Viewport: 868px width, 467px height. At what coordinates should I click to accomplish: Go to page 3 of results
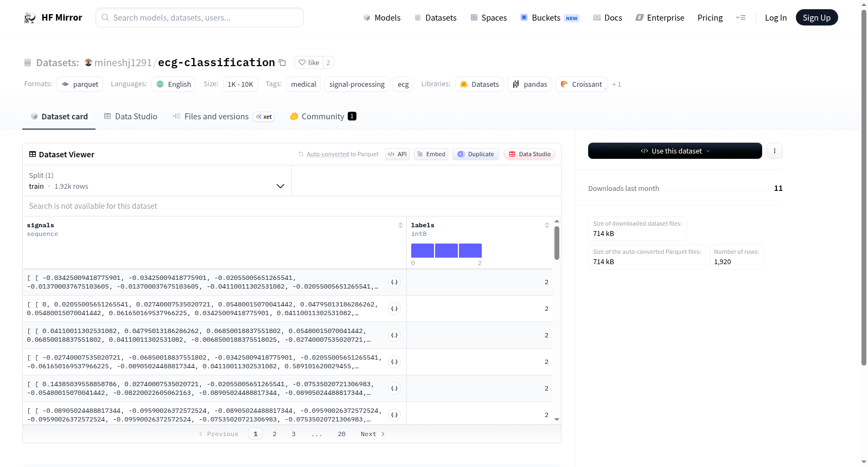tap(293, 434)
